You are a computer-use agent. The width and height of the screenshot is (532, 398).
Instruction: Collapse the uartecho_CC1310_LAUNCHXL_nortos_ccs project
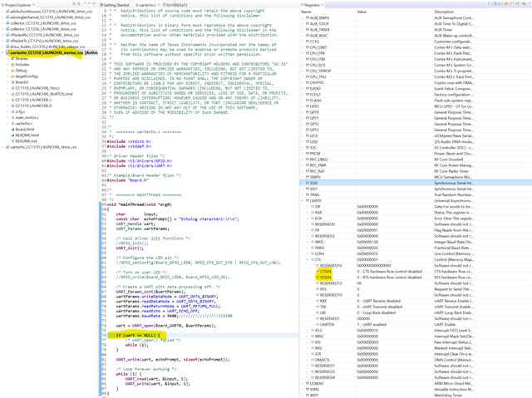3,53
